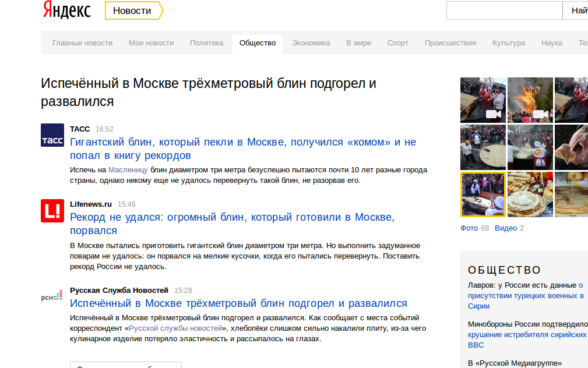Open the Новости service label
This screenshot has height=368, width=588.
coord(133,10)
